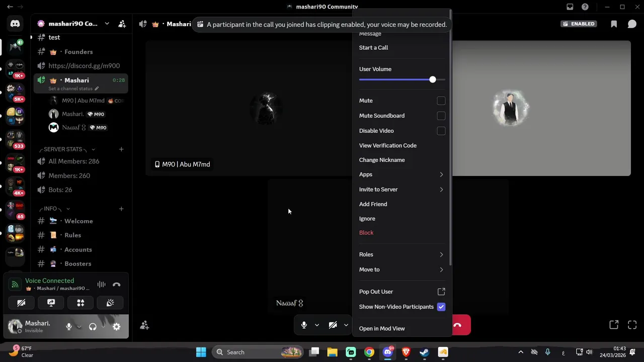Click the invite-to-call icon in call area
Viewport: 644px width, 362px height.
click(144, 325)
